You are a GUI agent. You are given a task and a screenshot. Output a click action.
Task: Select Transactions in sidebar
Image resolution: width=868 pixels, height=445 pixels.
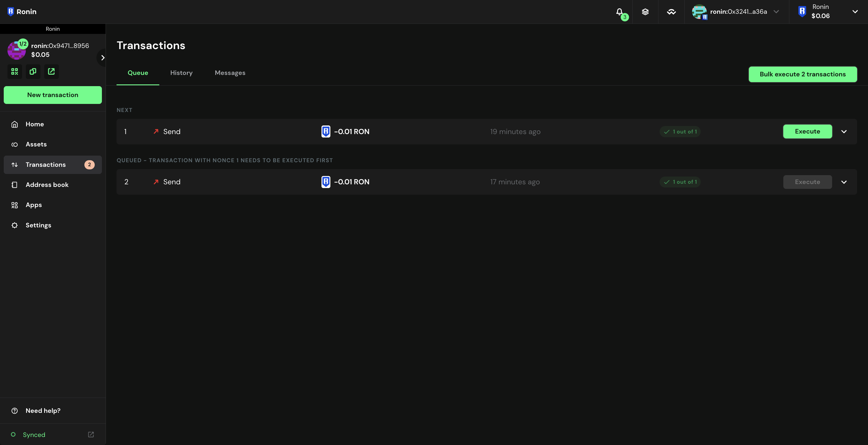(53, 165)
